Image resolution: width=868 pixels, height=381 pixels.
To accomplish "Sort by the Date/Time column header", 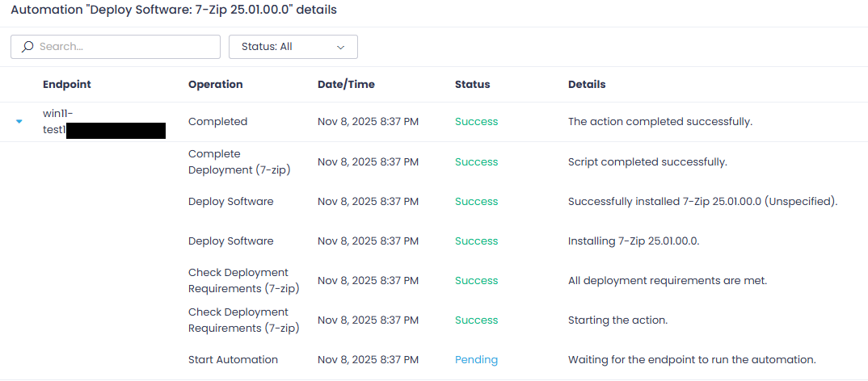I will [346, 84].
